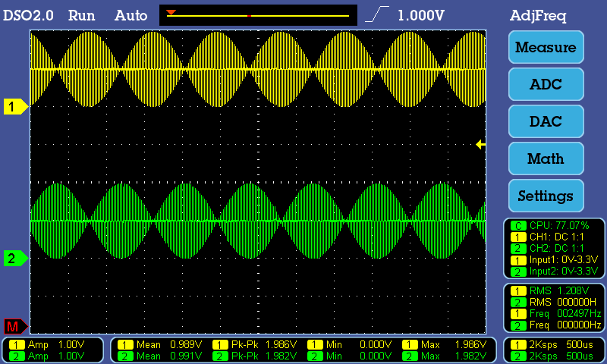This screenshot has height=364, width=607.
Task: Click the yellow trigger level arrow
Action: [x=480, y=145]
